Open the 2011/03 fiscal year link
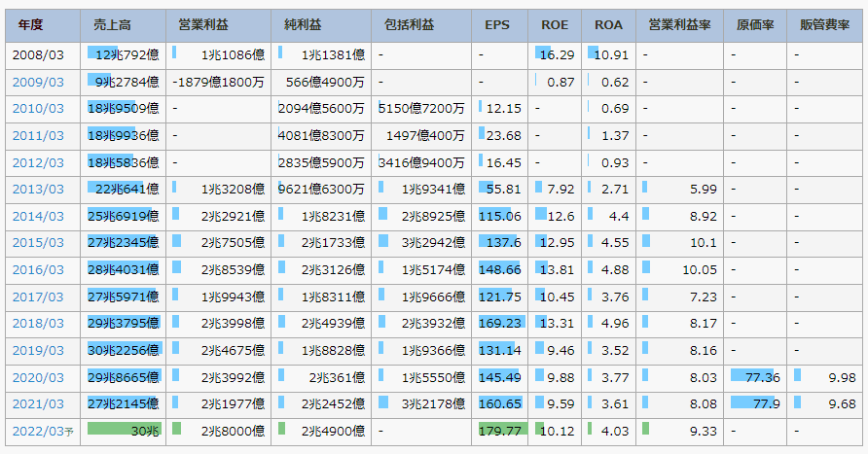This screenshot has height=454, width=868. click(x=38, y=136)
